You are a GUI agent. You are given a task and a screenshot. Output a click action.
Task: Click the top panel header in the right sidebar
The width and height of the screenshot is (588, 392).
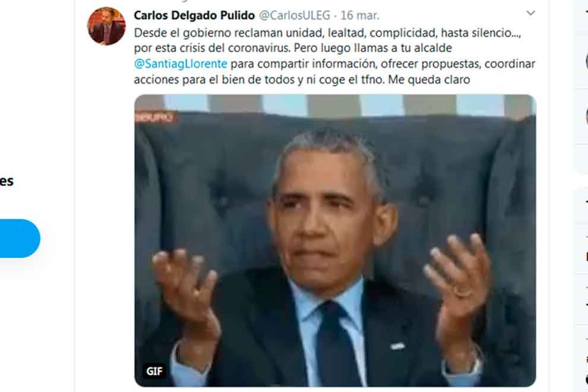point(586,11)
